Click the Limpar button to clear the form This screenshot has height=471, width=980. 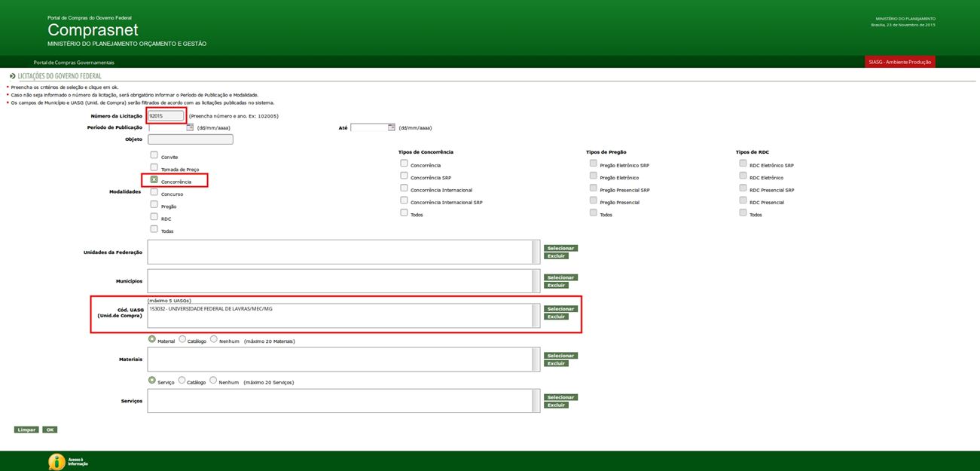(26, 430)
